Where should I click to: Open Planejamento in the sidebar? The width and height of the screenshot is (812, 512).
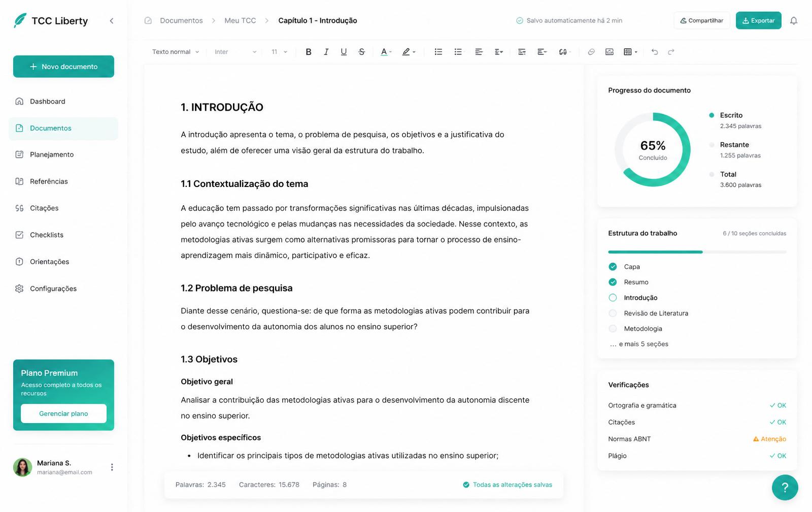[x=63, y=154]
